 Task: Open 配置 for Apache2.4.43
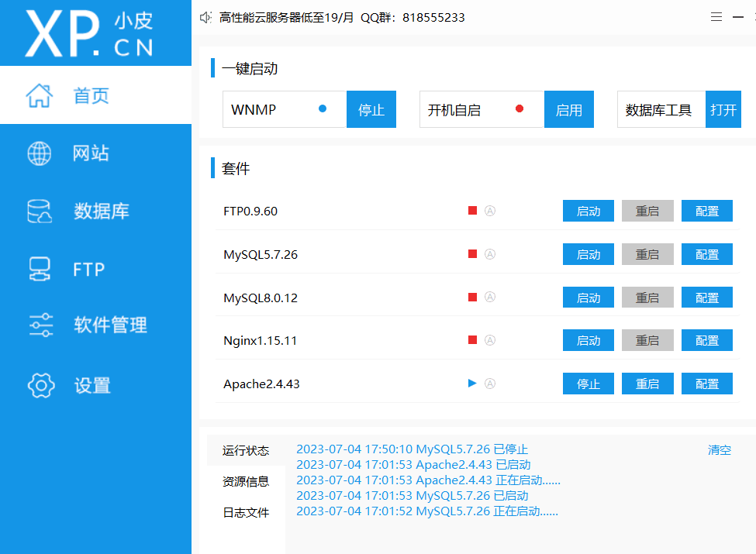[x=707, y=384]
